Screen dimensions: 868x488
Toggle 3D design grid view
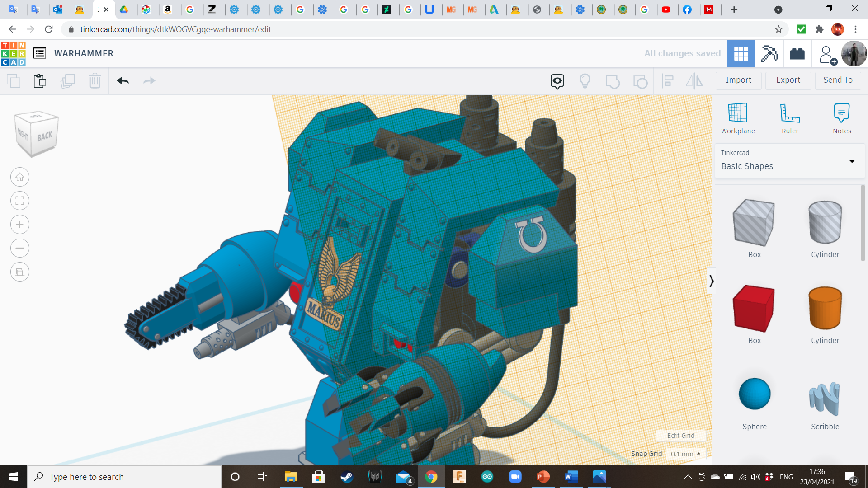click(741, 54)
